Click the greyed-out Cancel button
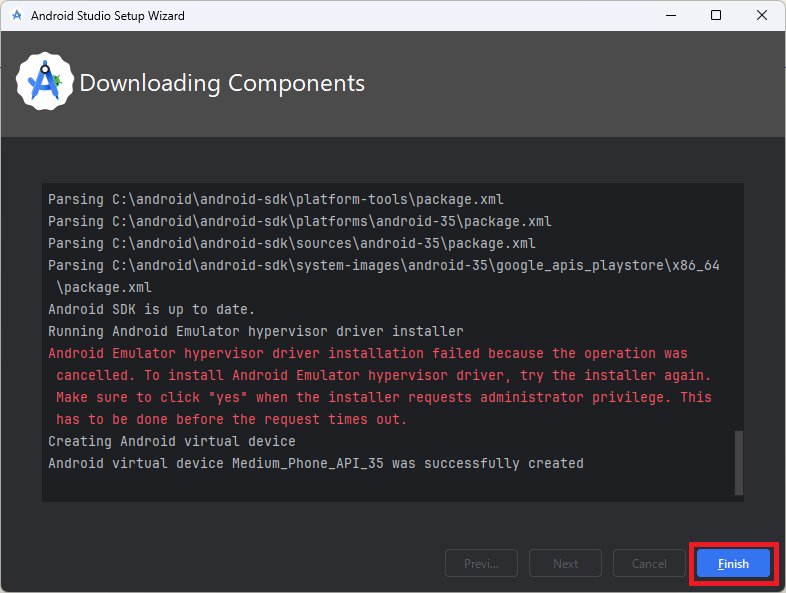Image resolution: width=786 pixels, height=593 pixels. [649, 563]
